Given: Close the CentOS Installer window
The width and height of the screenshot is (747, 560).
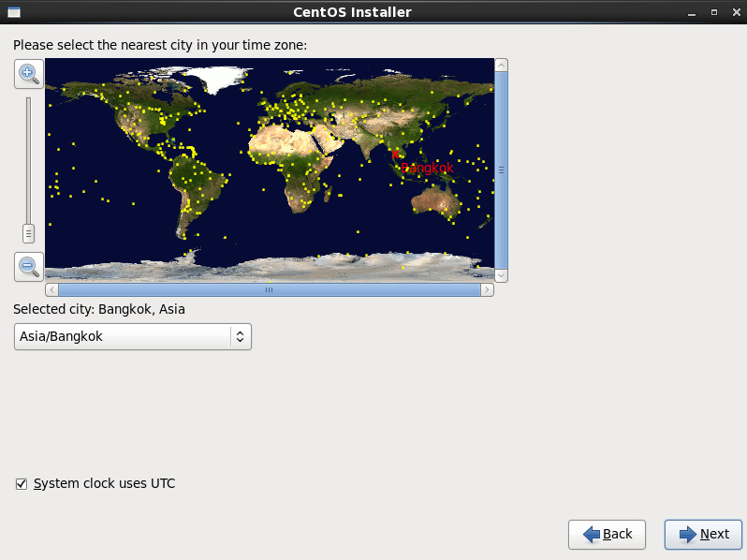Looking at the screenshot, I should 736,12.
